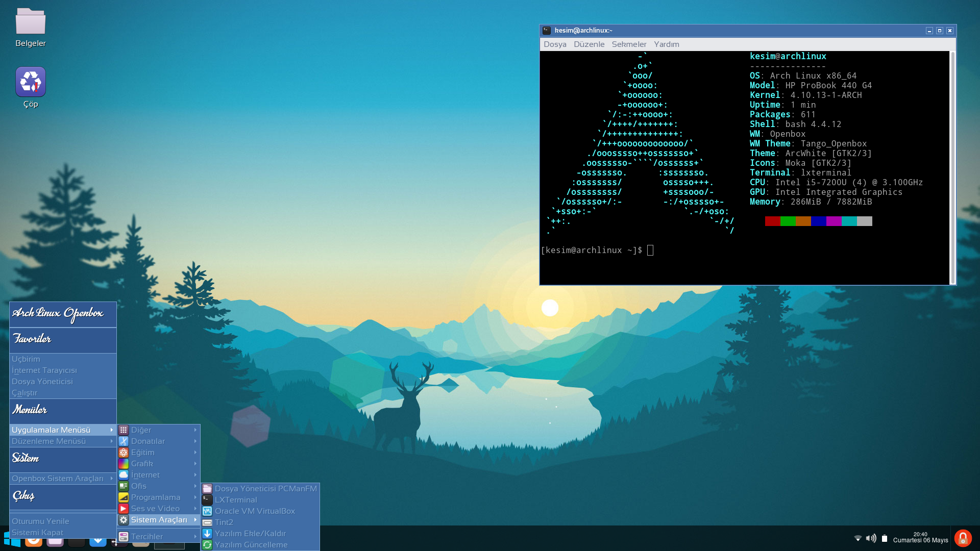
Task: Open Belgeler folder on desktop
Action: [x=30, y=23]
